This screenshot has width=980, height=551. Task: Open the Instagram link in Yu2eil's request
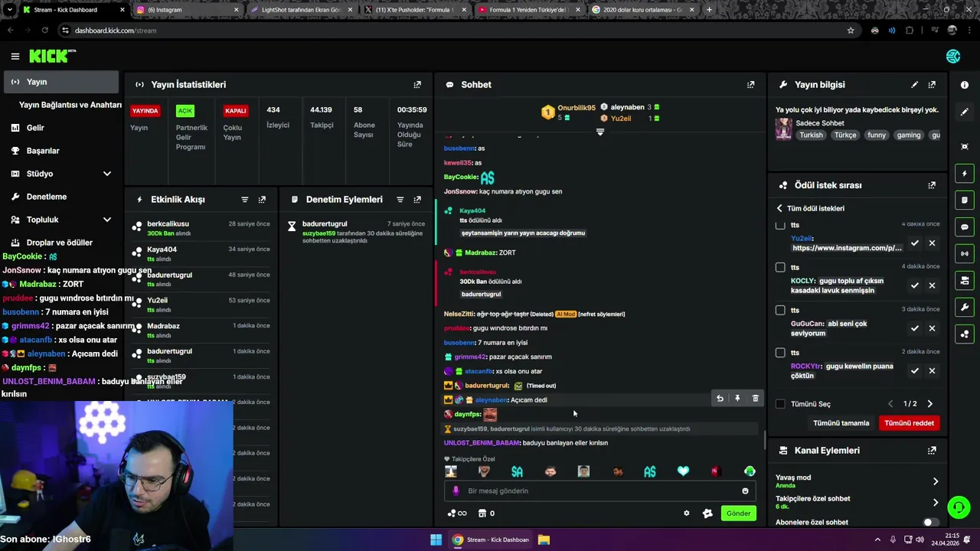[x=847, y=248]
